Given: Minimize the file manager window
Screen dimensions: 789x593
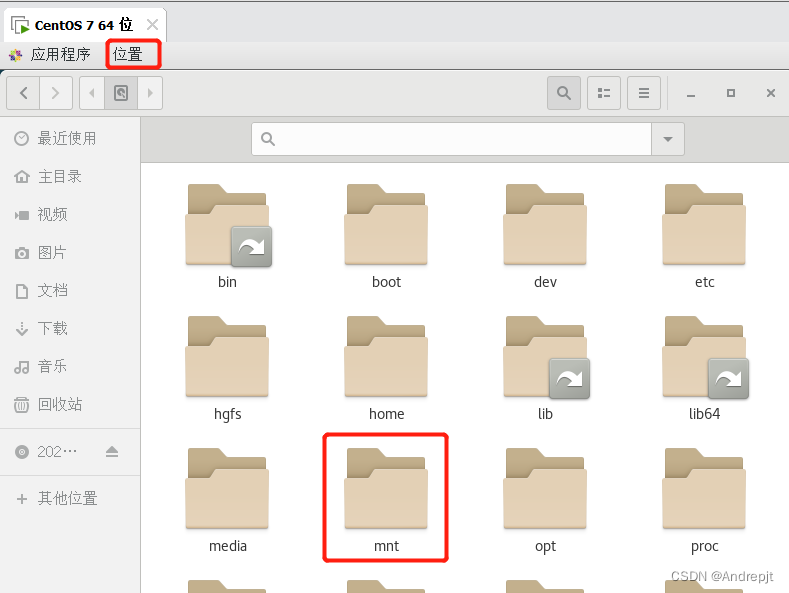Looking at the screenshot, I should point(691,94).
